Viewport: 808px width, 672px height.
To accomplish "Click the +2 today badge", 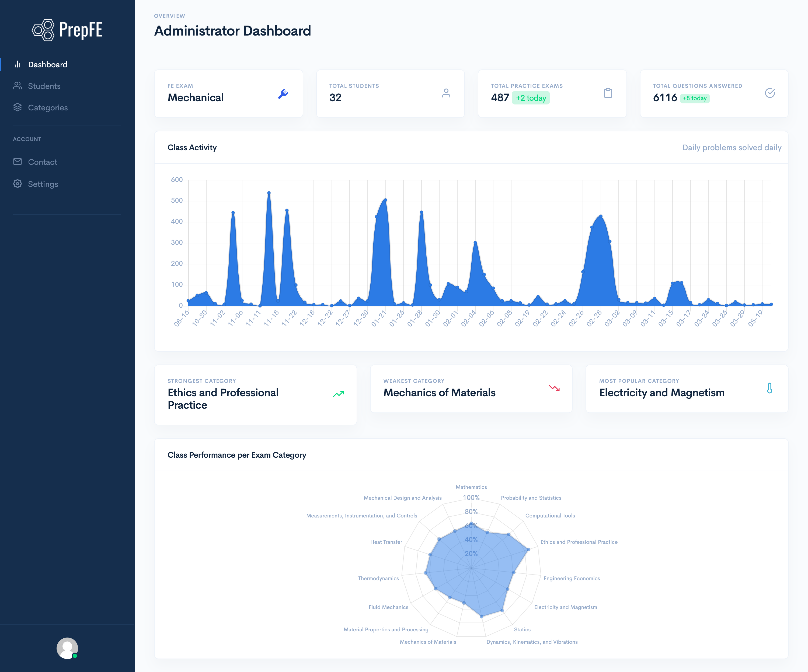I will (x=531, y=98).
